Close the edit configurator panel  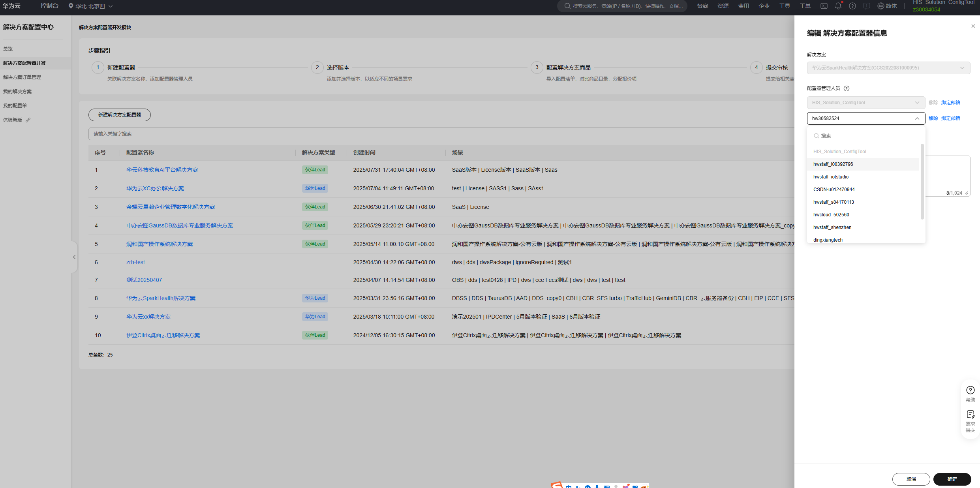coord(973,26)
